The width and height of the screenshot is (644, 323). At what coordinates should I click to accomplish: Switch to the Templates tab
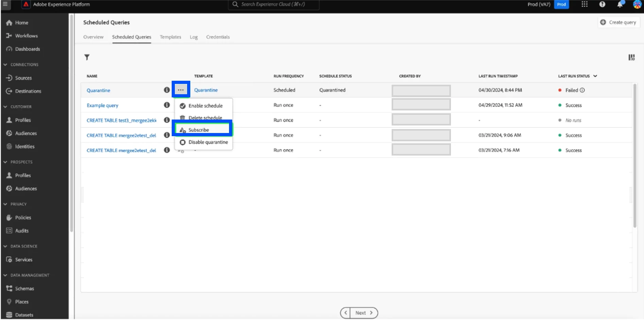[x=170, y=37]
